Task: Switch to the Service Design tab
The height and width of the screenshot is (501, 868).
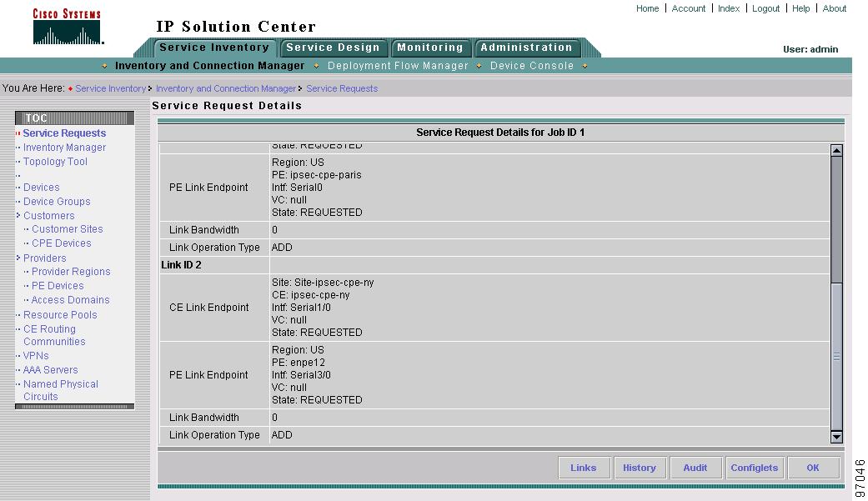Action: pos(333,48)
